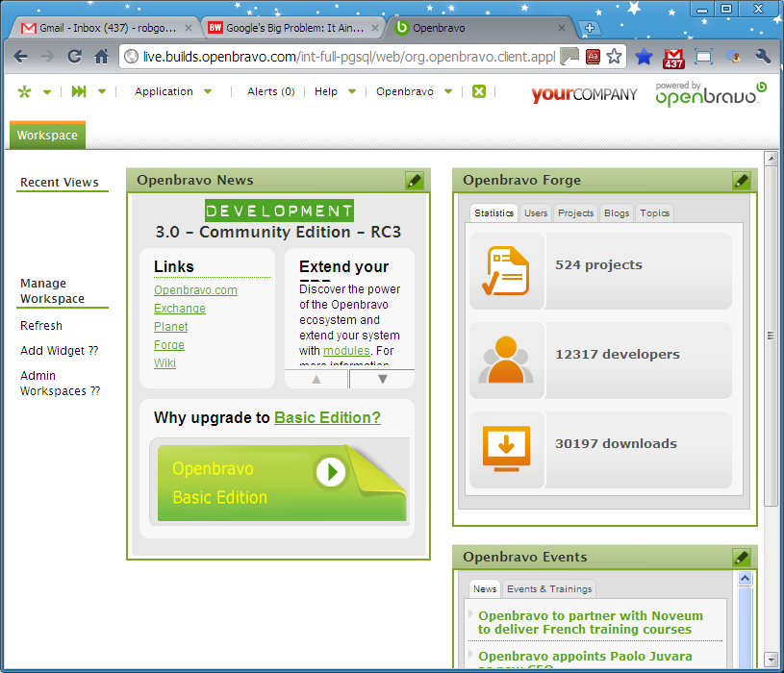This screenshot has width=784, height=673.
Task: Switch to Topics tab in Forge widget
Action: tap(654, 213)
